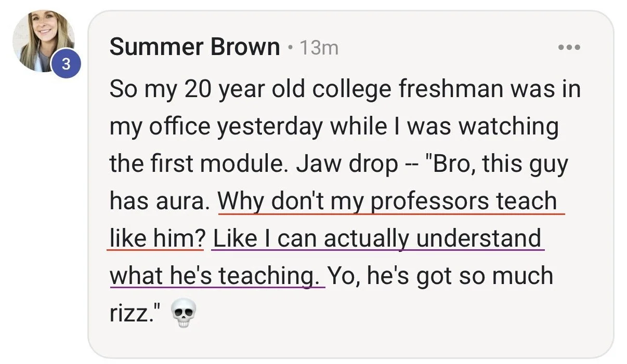Open the three-dot comment options menu
This screenshot has height=364, width=627.
(569, 48)
